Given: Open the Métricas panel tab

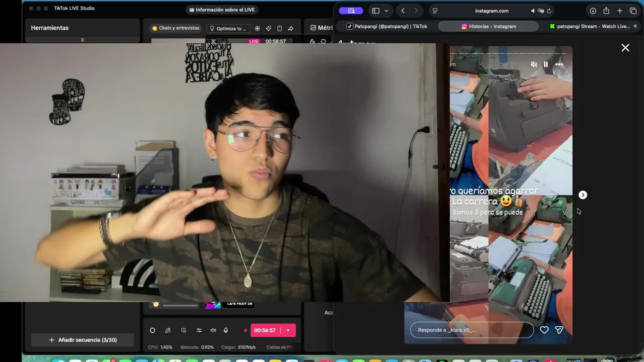Looking at the screenshot, I should click(321, 28).
